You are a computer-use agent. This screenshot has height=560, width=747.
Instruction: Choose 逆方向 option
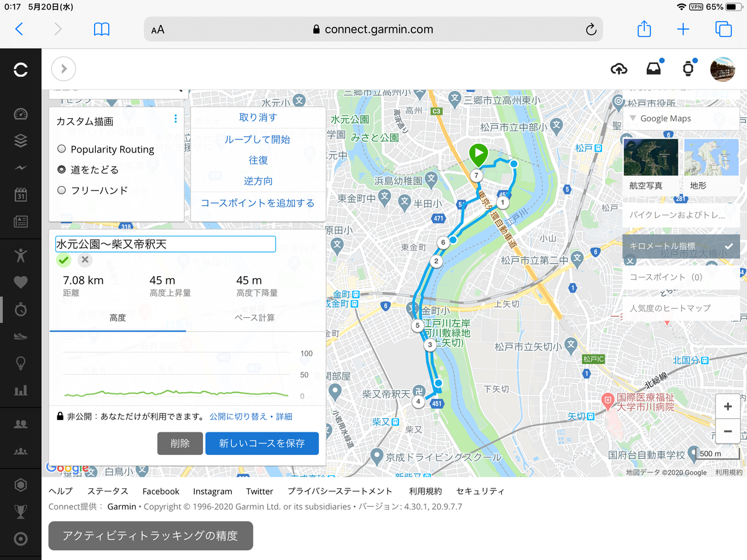[258, 181]
